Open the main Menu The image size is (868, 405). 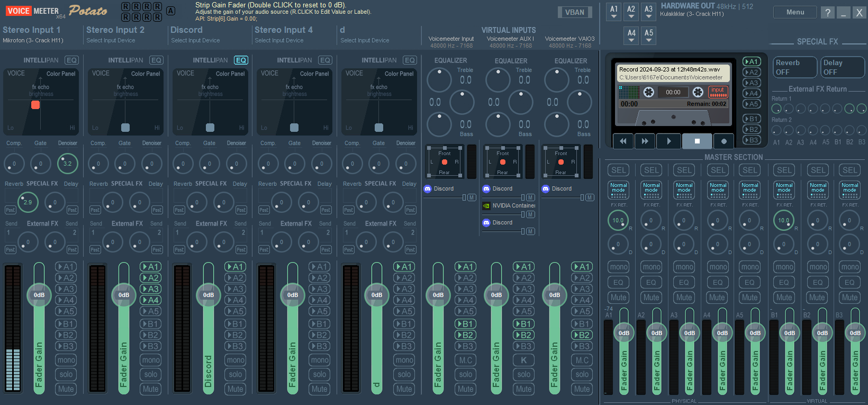[795, 12]
